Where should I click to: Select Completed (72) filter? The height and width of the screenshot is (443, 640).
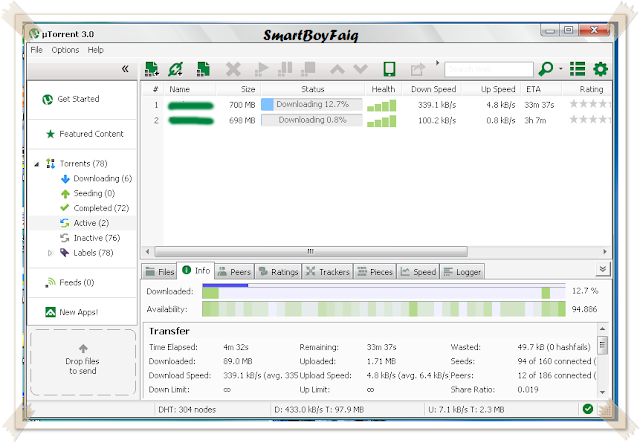click(95, 208)
